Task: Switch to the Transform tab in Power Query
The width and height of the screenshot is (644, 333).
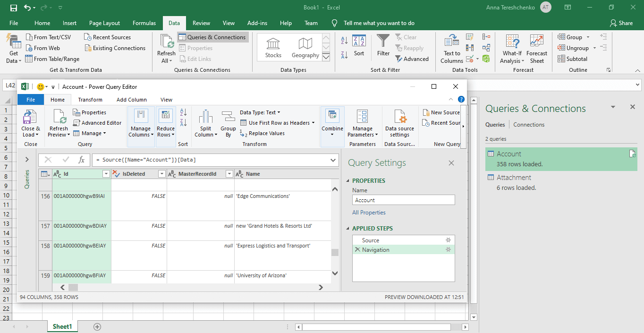Action: point(90,99)
